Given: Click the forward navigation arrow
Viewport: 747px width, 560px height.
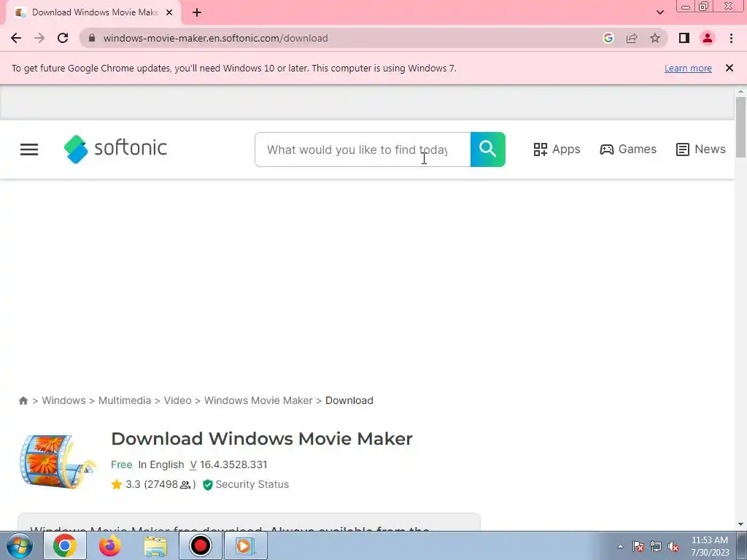Looking at the screenshot, I should click(39, 38).
